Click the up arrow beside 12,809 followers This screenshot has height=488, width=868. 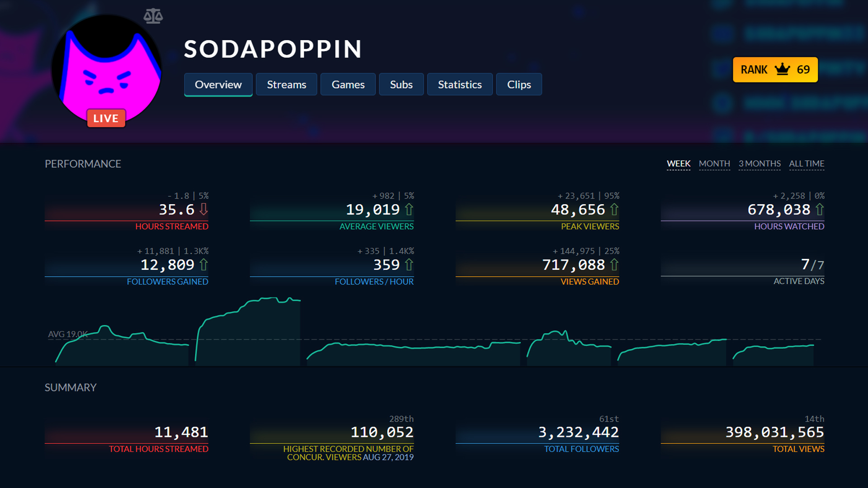(x=204, y=264)
